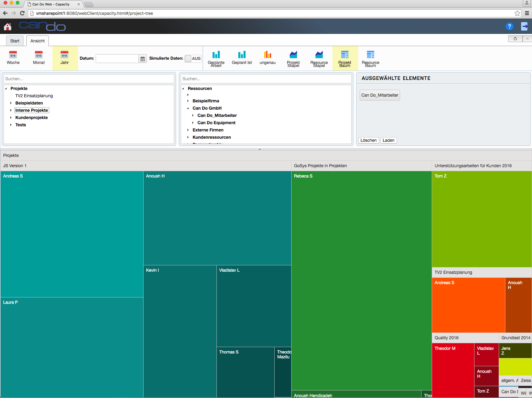The width and height of the screenshot is (532, 398).
Task: Expand the Beispieldaten project folder
Action: pos(11,103)
